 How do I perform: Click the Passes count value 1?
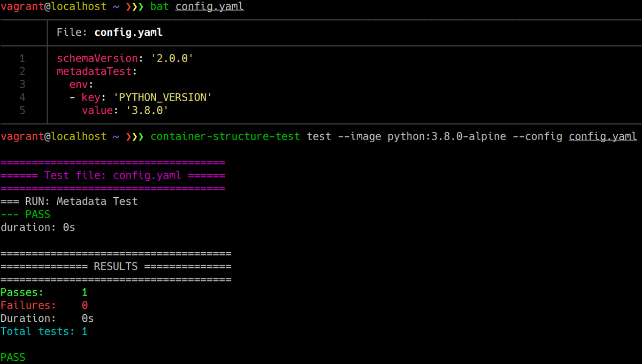[85, 292]
